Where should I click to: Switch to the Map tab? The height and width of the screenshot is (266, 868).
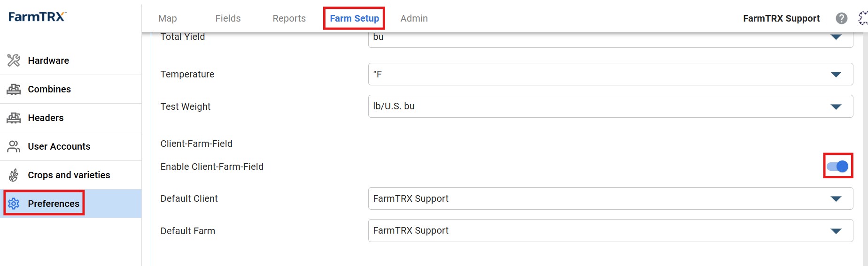pyautogui.click(x=168, y=18)
